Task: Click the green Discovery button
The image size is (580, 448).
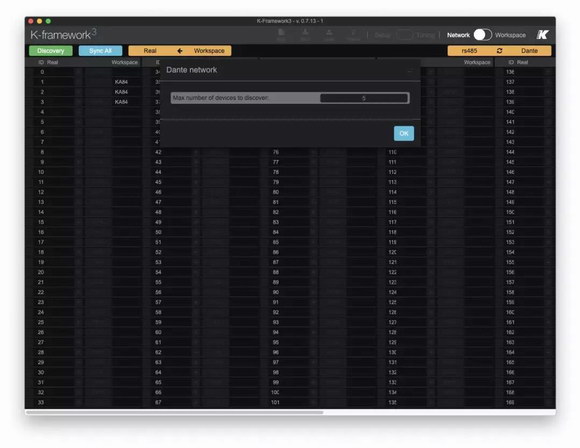Action: click(x=51, y=51)
